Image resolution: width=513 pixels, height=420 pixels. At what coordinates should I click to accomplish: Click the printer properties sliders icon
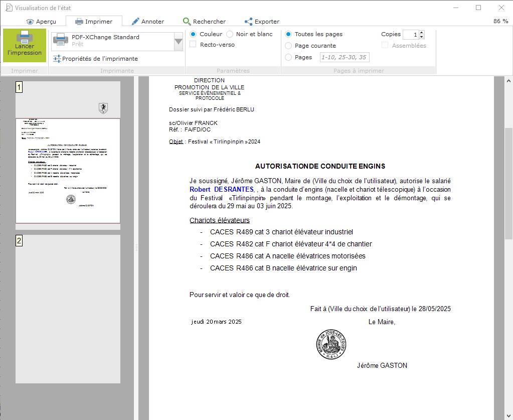coord(57,59)
